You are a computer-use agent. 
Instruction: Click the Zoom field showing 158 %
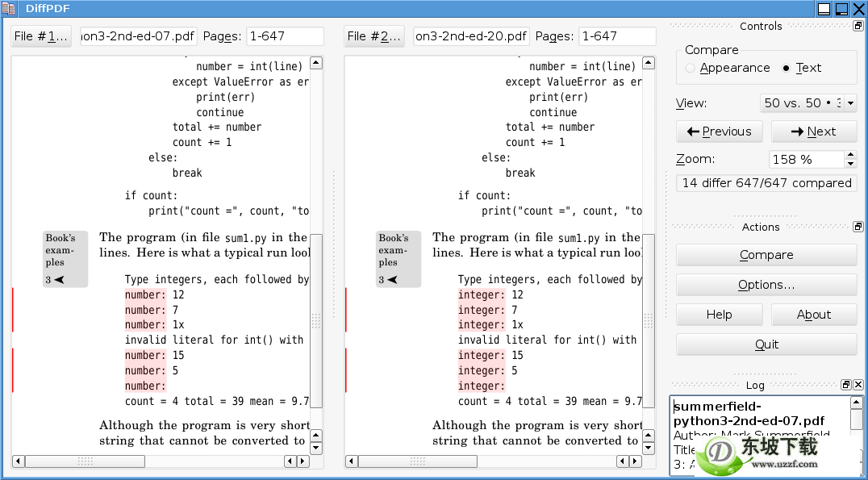tap(807, 160)
